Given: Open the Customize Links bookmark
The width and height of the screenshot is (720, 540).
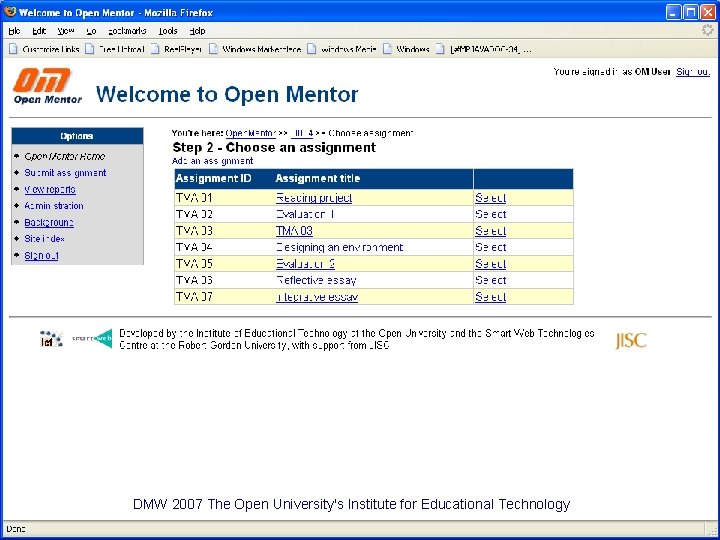Looking at the screenshot, I should coord(45,49).
